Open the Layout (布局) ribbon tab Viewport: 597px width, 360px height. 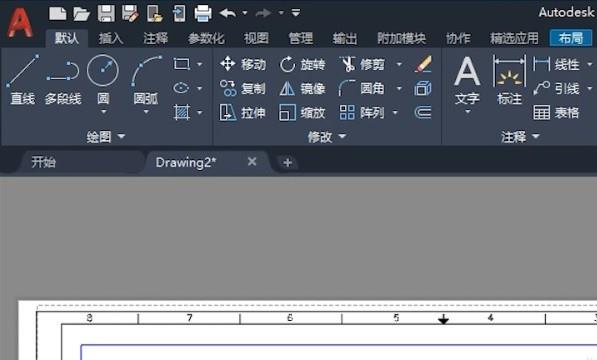coord(570,38)
